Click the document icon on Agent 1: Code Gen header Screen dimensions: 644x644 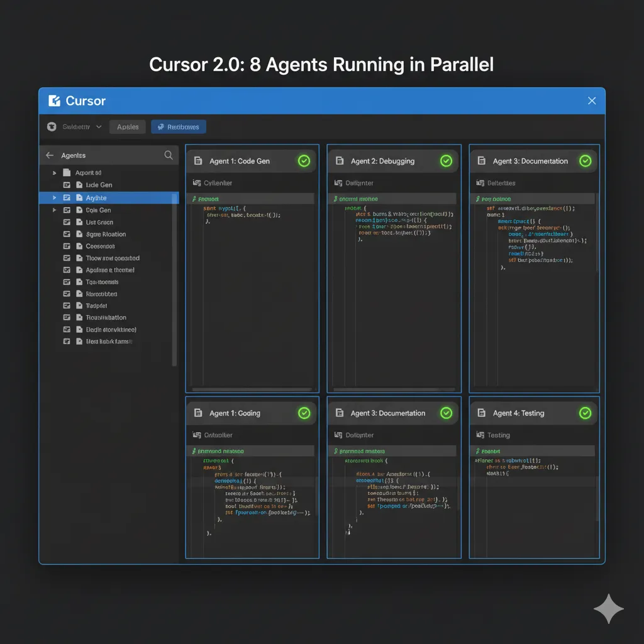(x=197, y=161)
